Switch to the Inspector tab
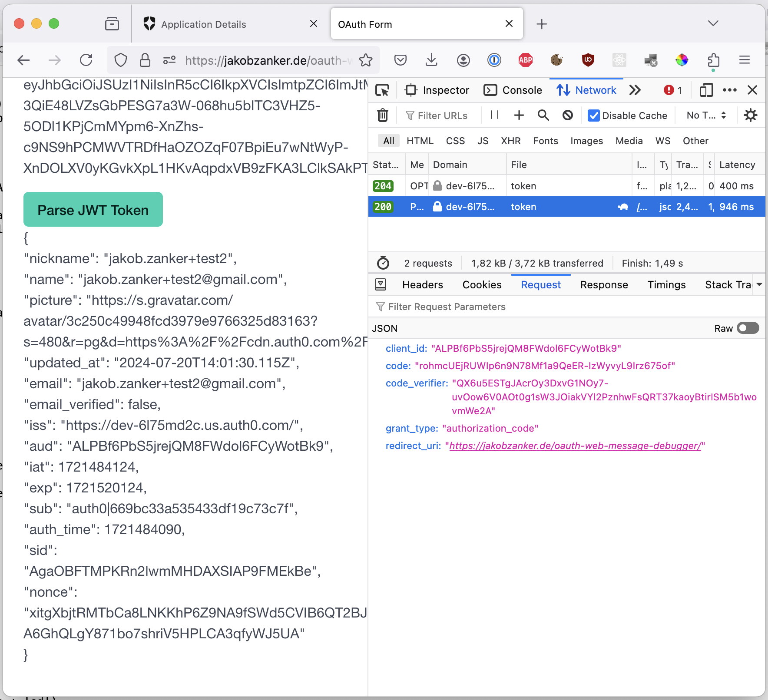The width and height of the screenshot is (768, 700). tap(437, 90)
